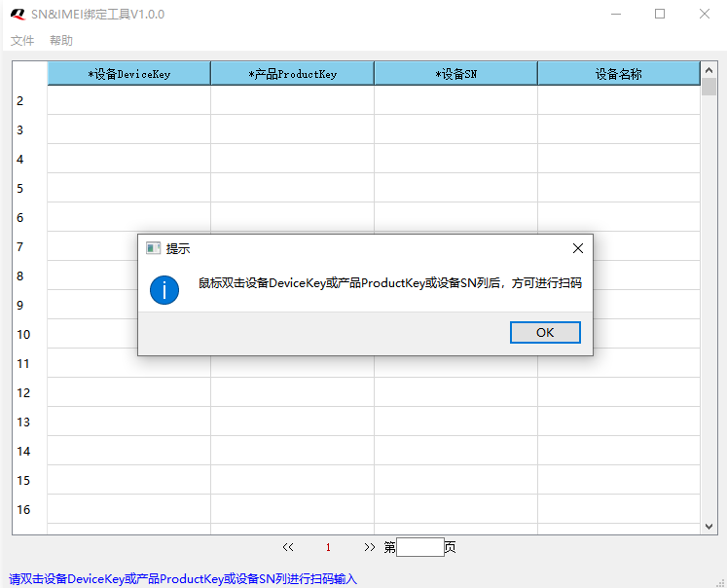Image resolution: width=727 pixels, height=588 pixels.
Task: Select row header 2
Action: point(29,100)
